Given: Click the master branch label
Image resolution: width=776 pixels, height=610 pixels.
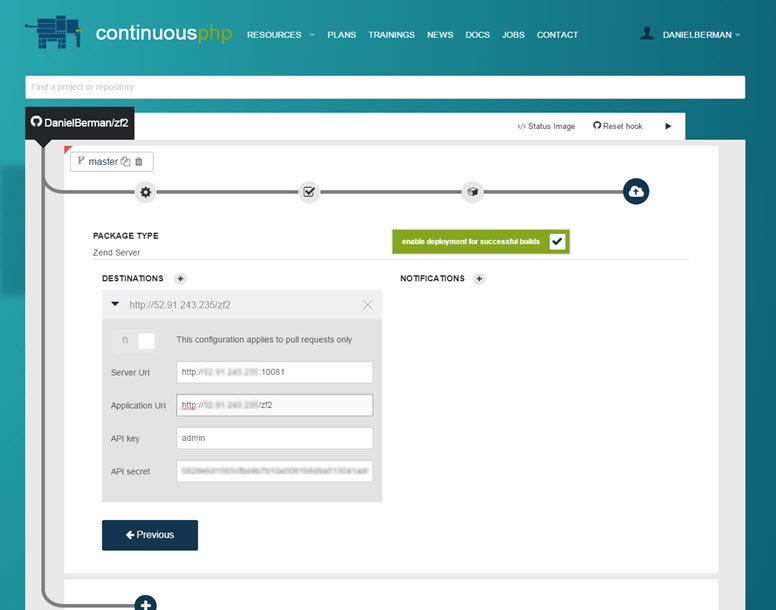Looking at the screenshot, I should [103, 161].
